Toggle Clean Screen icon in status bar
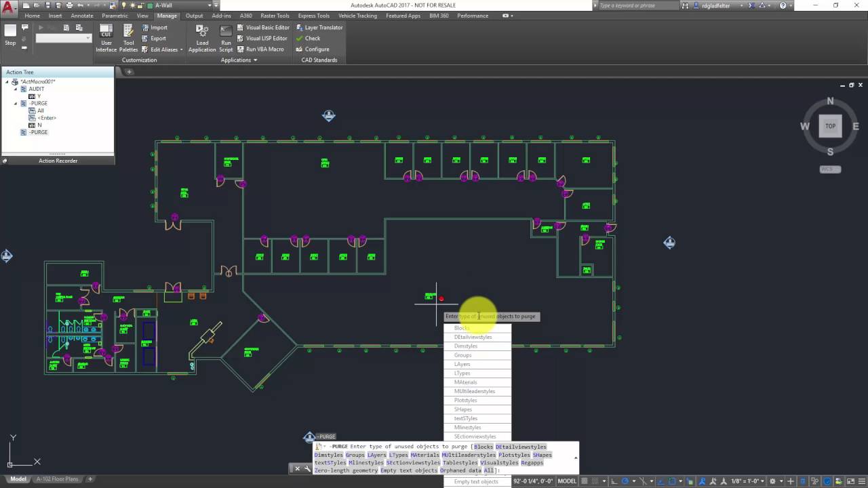Screen dimensions: 868x488 coord(850,481)
